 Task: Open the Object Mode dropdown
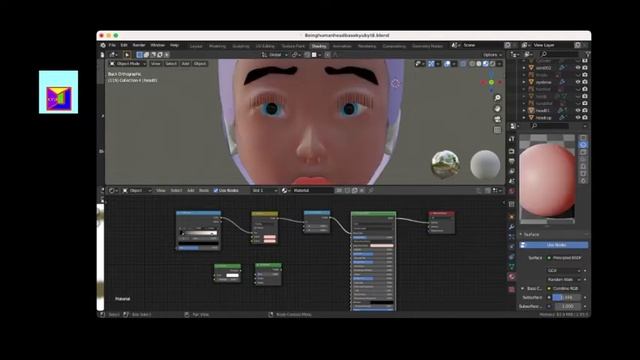click(x=128, y=64)
